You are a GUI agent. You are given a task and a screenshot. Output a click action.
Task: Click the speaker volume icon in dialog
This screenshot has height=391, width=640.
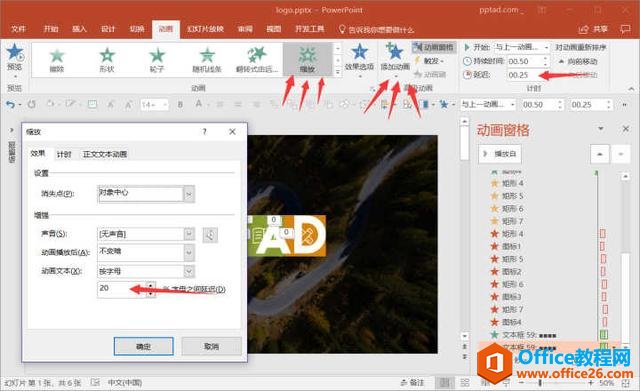point(210,235)
